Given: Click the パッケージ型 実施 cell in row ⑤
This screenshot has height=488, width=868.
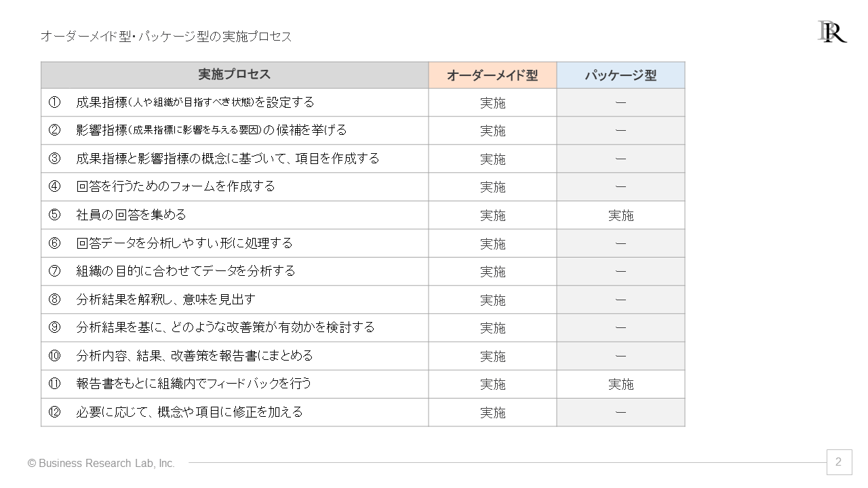Looking at the screenshot, I should [620, 215].
